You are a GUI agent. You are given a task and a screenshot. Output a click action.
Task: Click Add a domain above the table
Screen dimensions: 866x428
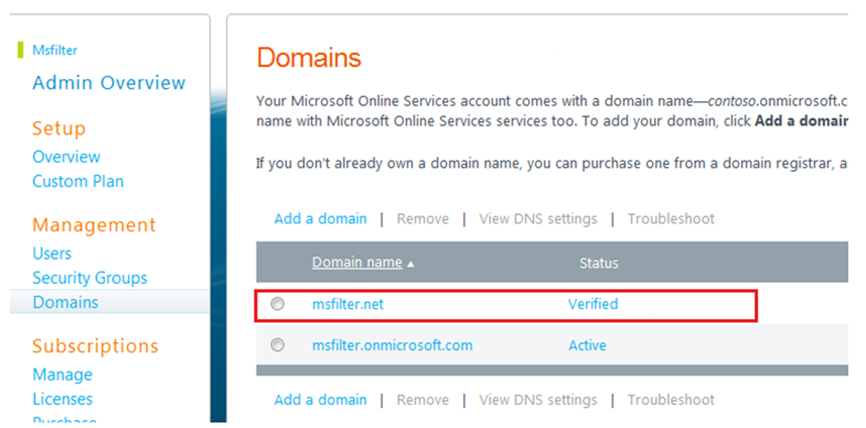pos(320,219)
